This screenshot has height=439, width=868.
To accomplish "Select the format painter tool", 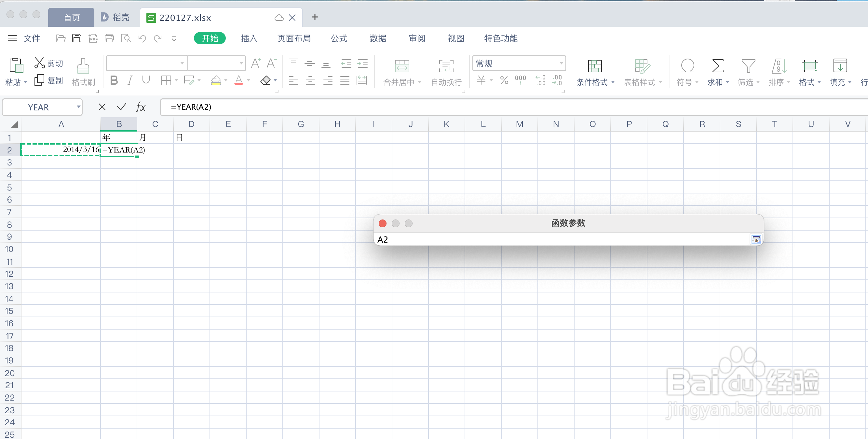I will click(x=83, y=71).
